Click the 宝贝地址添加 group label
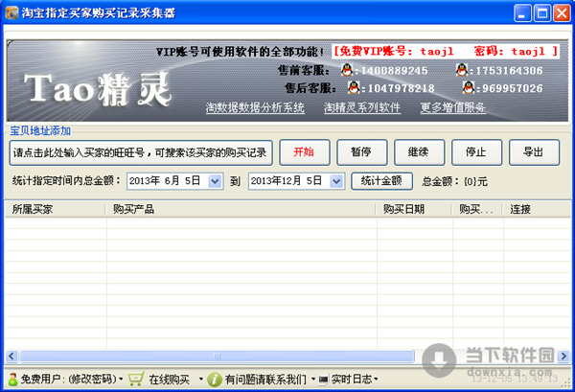 point(40,131)
